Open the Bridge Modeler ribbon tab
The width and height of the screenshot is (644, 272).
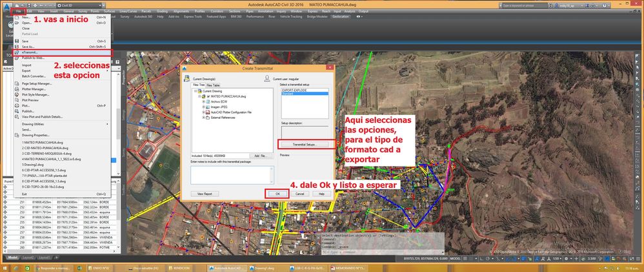[x=317, y=17]
